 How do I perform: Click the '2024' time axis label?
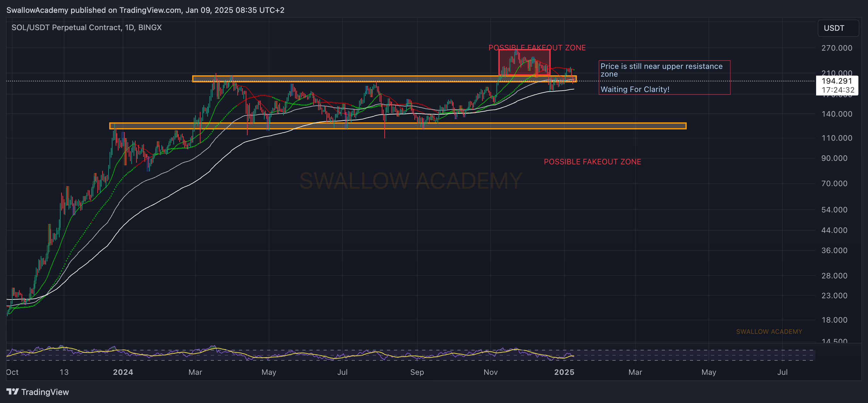123,372
